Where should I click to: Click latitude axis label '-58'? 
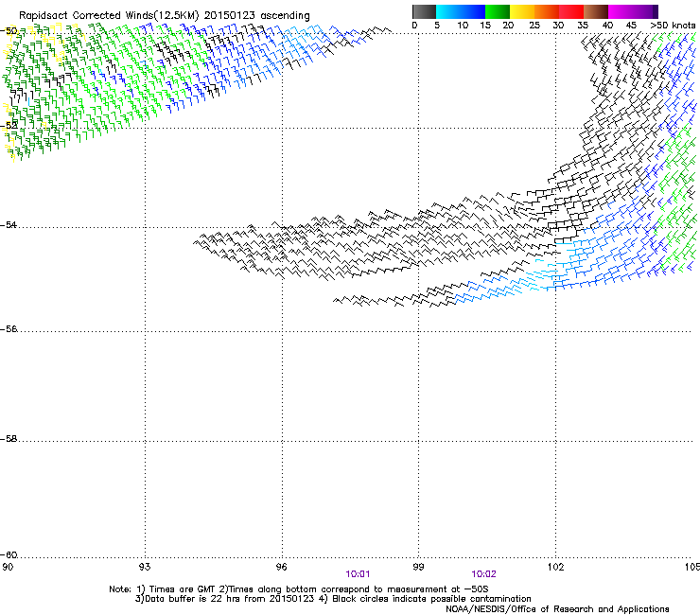[x=9, y=439]
